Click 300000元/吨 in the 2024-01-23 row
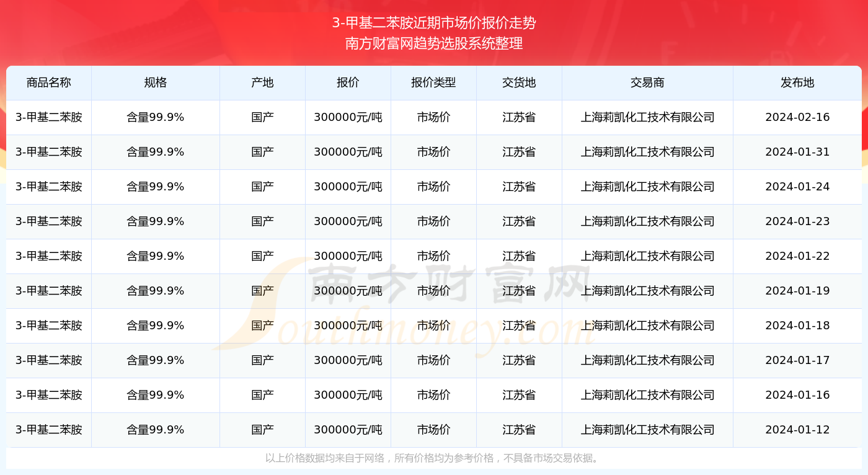Image resolution: width=868 pixels, height=475 pixels. (x=348, y=221)
